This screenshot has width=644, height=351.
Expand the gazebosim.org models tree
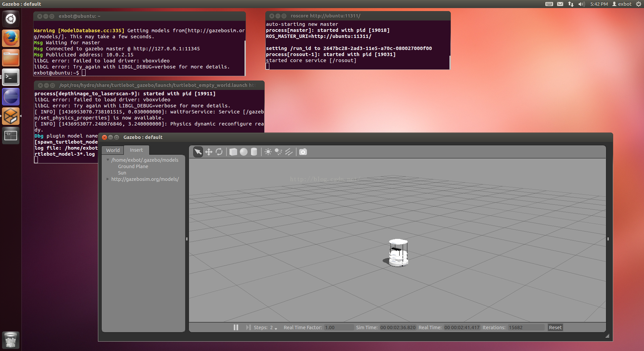pos(108,179)
